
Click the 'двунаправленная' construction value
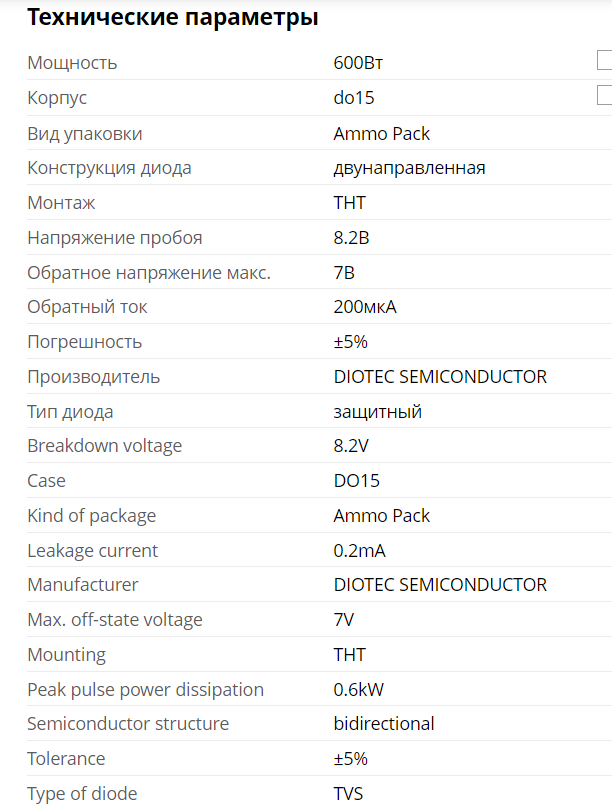pyautogui.click(x=409, y=168)
